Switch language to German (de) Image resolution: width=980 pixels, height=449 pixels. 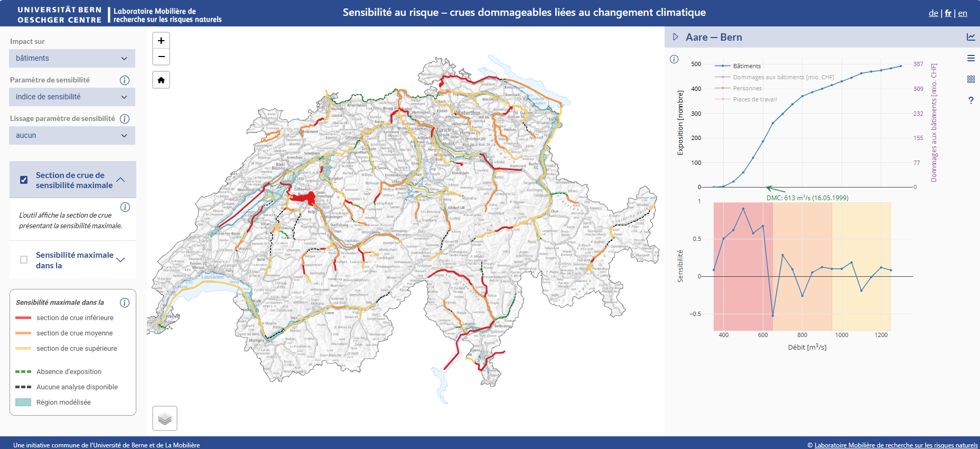(933, 13)
